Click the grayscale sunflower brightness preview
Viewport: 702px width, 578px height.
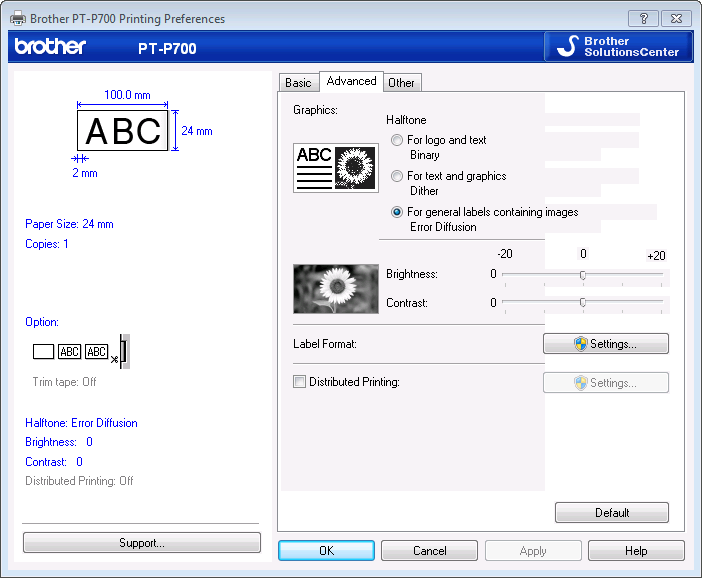[336, 289]
